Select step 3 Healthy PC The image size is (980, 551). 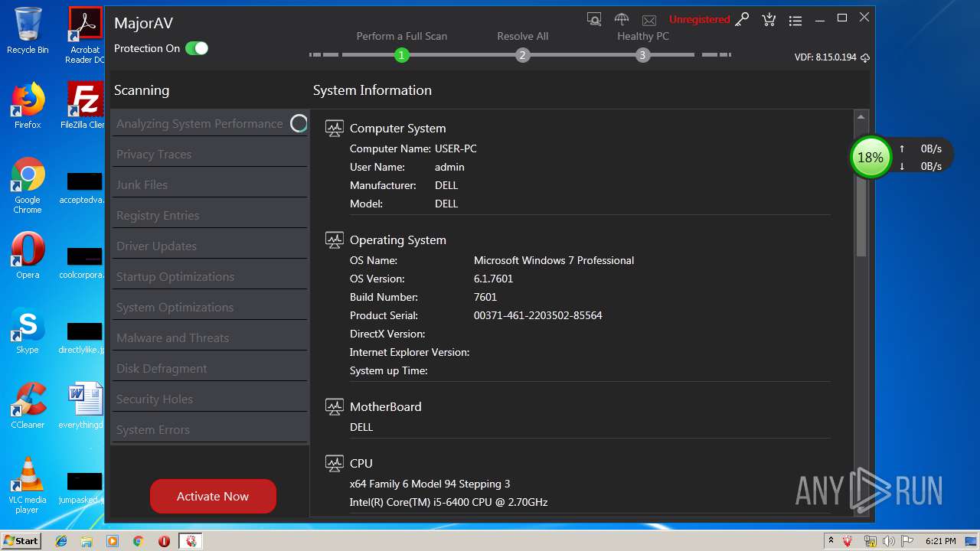642,55
